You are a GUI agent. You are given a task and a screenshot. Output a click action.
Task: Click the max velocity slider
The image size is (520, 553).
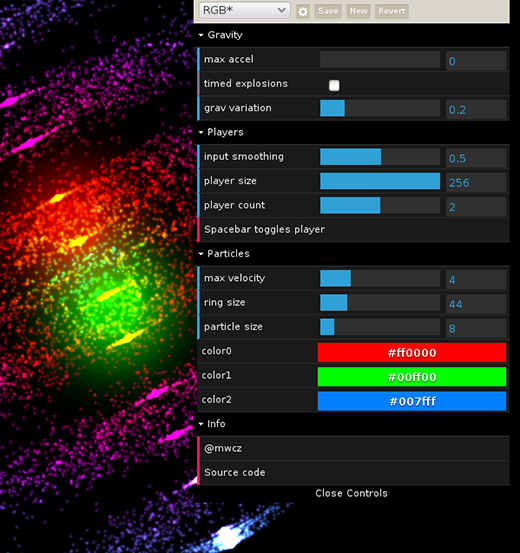tap(380, 278)
